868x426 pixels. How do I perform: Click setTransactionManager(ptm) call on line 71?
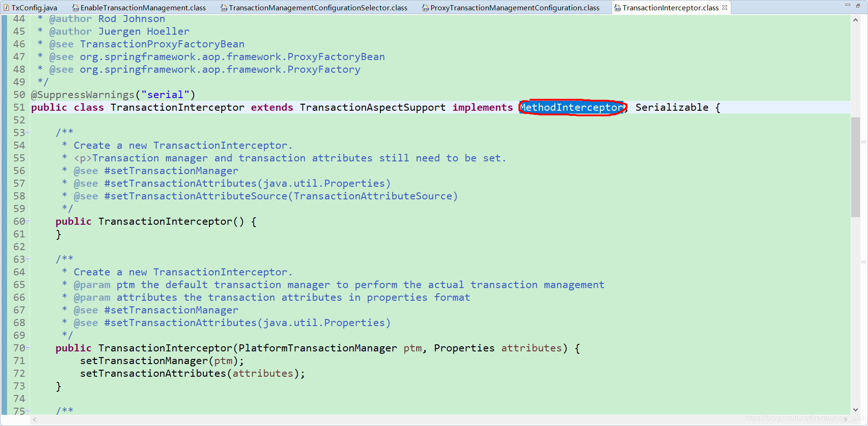[x=162, y=361]
